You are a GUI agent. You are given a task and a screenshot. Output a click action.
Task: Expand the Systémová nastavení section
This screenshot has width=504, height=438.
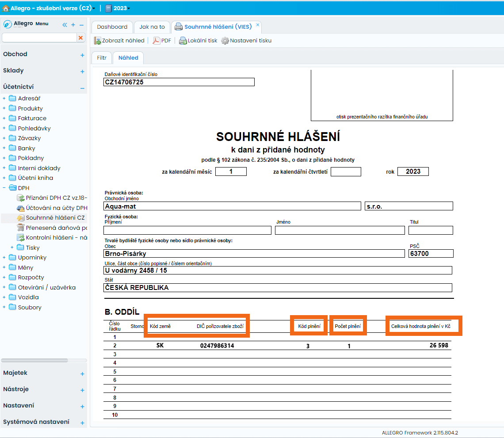pos(82,423)
